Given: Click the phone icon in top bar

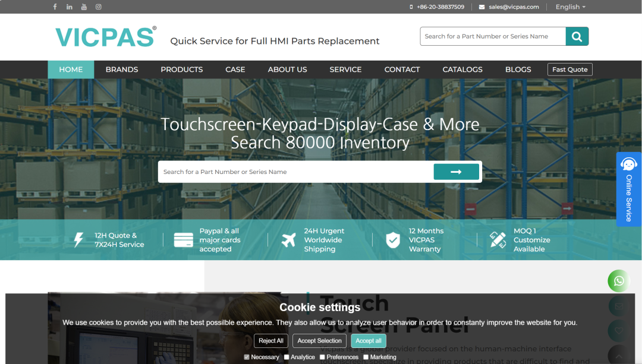Looking at the screenshot, I should (x=411, y=7).
